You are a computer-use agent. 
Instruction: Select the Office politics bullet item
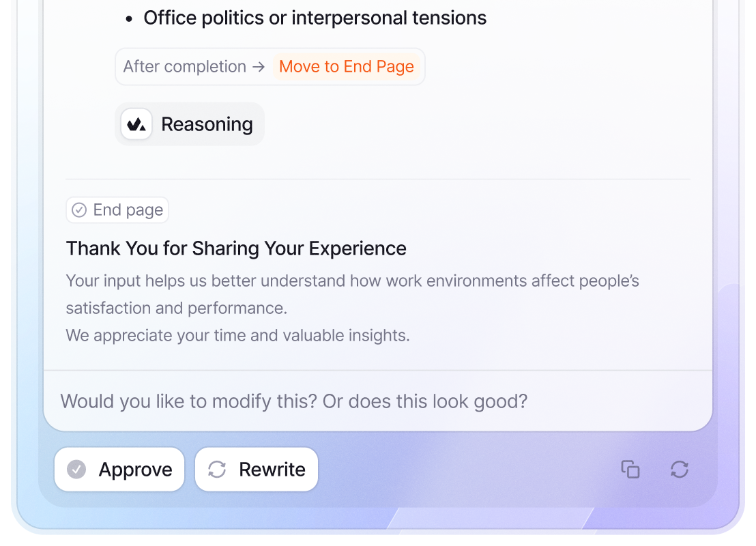click(x=315, y=18)
